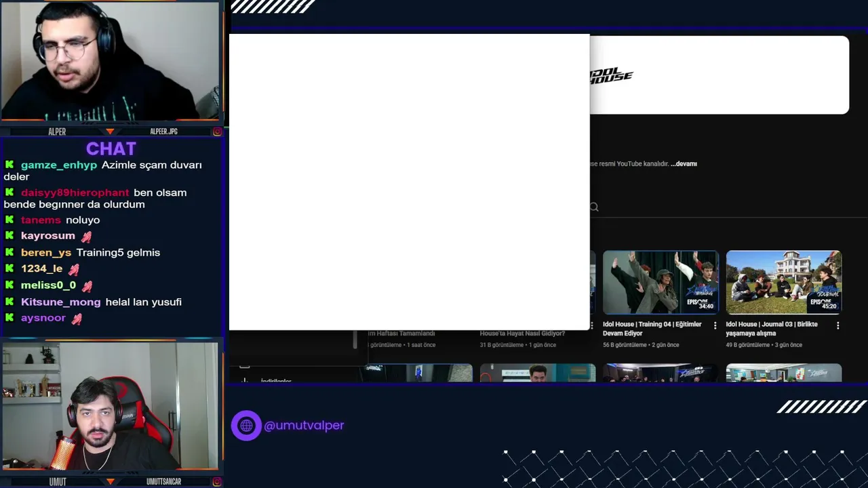
Task: Click username 1234_le in chat
Action: point(42,268)
